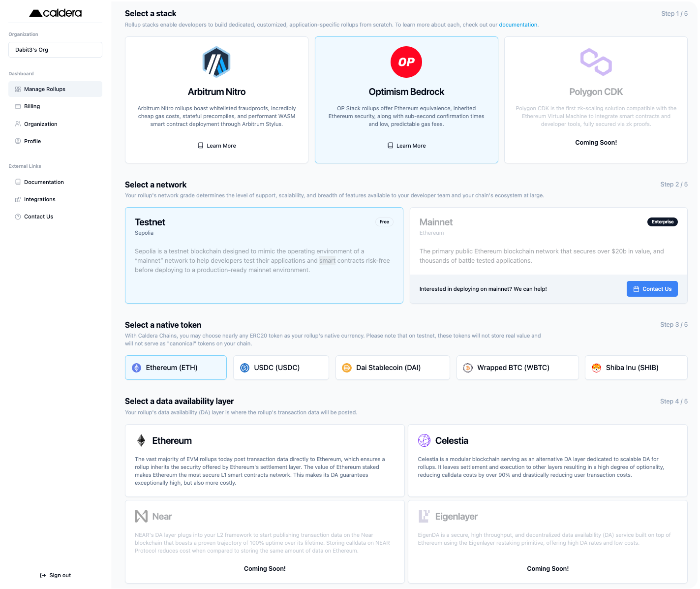Screen dimensions: 700x589
Task: Click the book icon under Arbitrum Nitro
Action: (200, 146)
